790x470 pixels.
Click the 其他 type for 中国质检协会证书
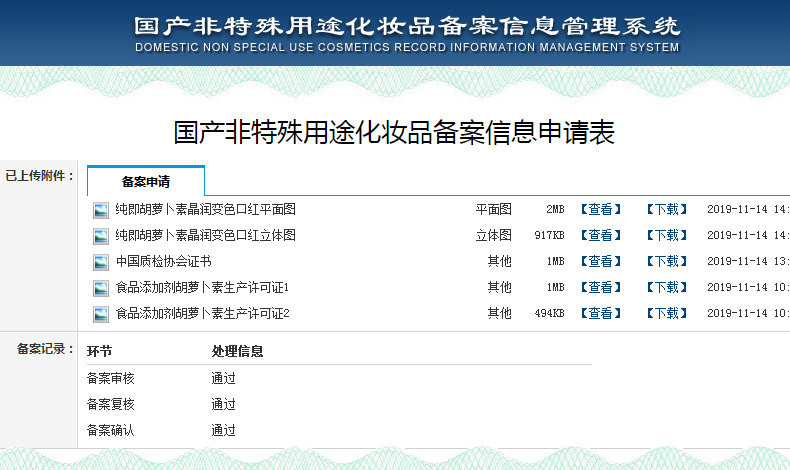(499, 261)
